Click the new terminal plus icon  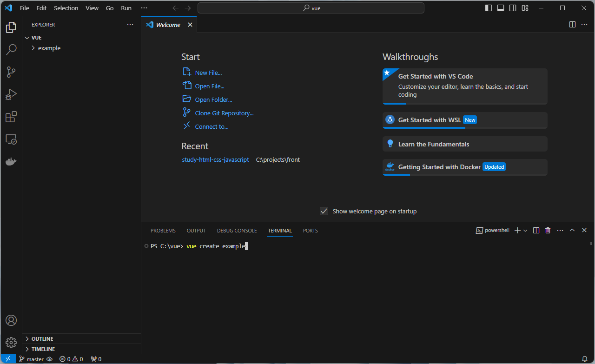(x=517, y=231)
